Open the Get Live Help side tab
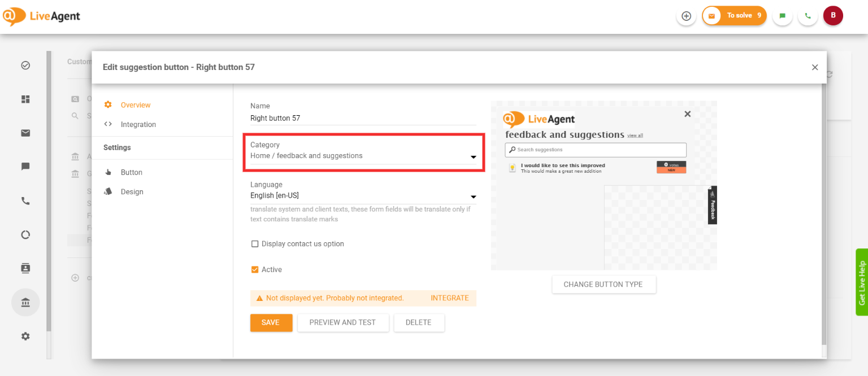Screen dimensions: 868x376 tap(862, 282)
